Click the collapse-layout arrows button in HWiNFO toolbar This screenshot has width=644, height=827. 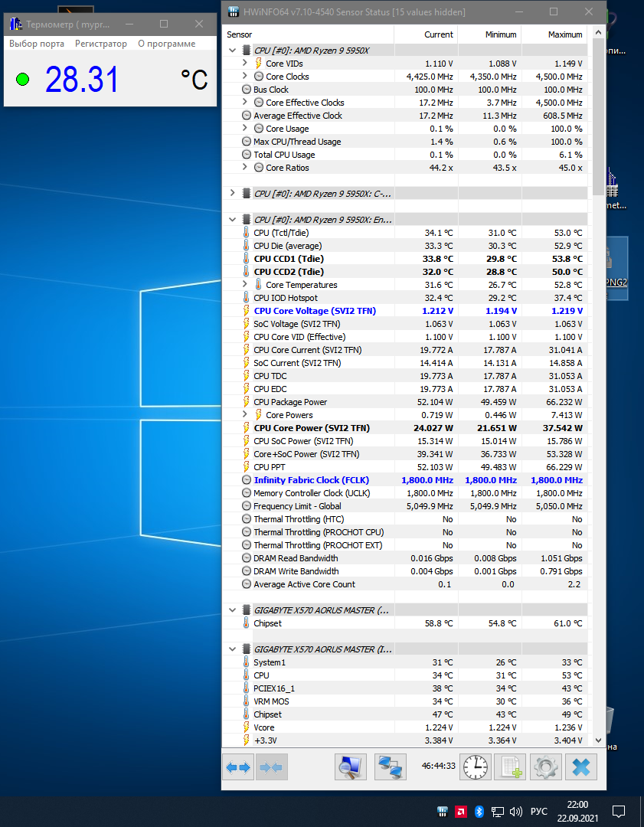coord(271,767)
